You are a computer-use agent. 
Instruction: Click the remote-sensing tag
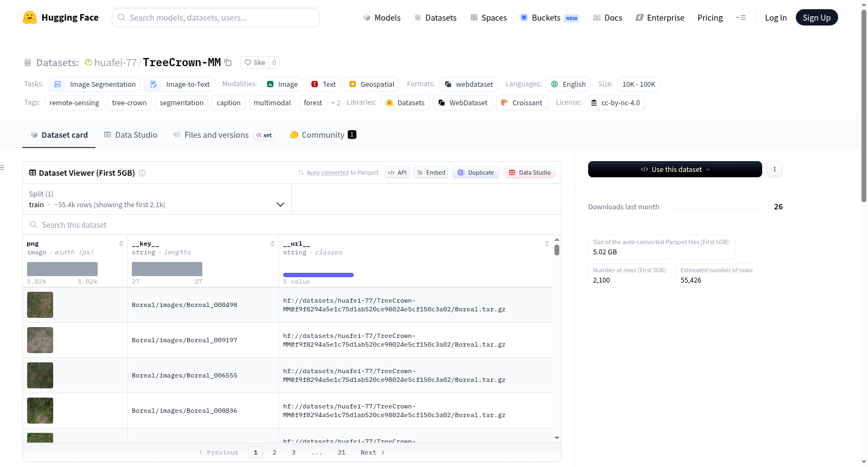pos(74,103)
